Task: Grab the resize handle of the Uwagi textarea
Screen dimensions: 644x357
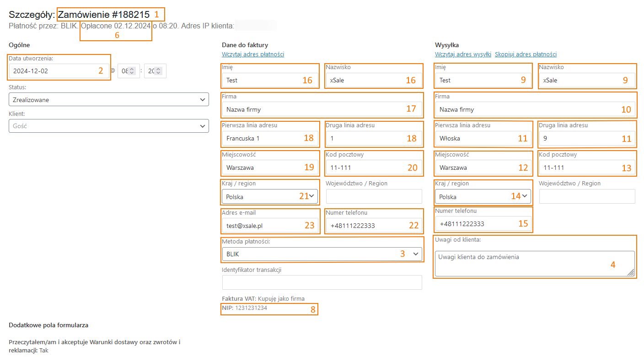Action: 631,273
